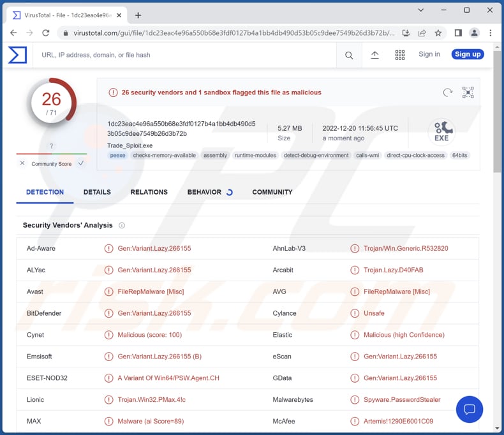Open the browser profile avatar

[x=474, y=33]
